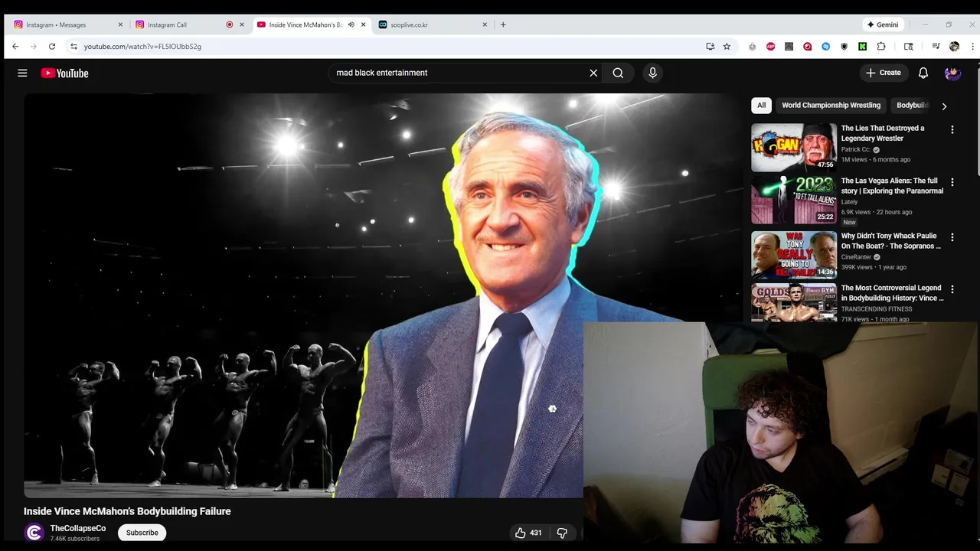Open the YouTube guide hamburger menu

[x=22, y=73]
